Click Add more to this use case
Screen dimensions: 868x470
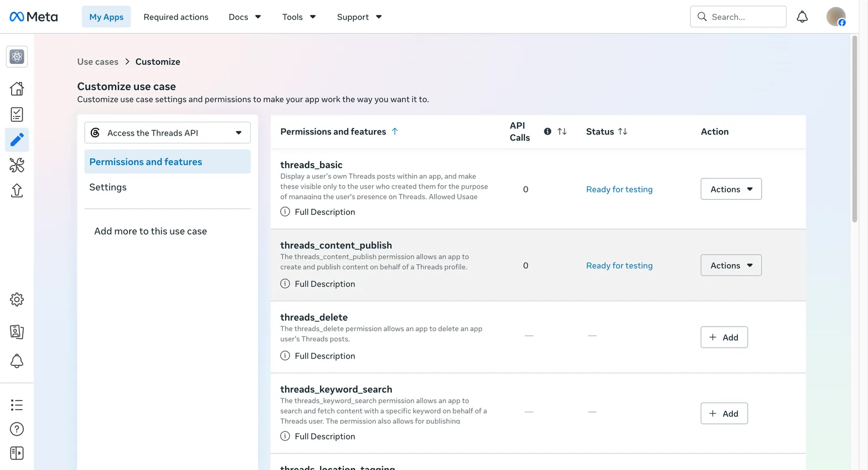point(151,231)
